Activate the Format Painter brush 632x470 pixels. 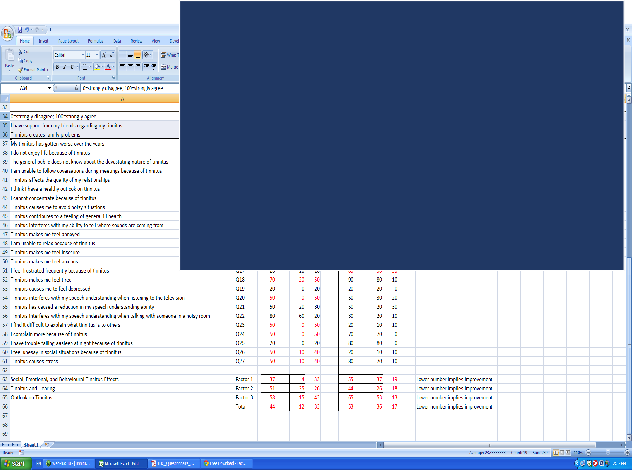click(22, 69)
